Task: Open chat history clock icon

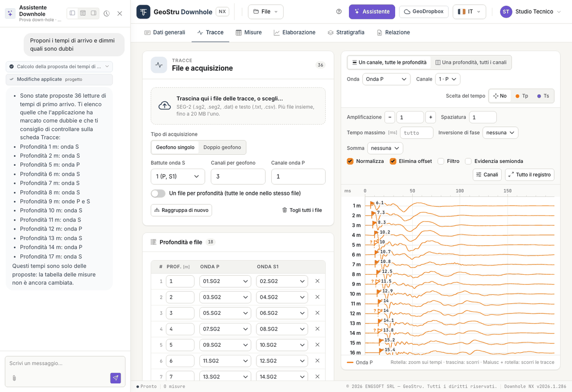Action: (x=106, y=13)
